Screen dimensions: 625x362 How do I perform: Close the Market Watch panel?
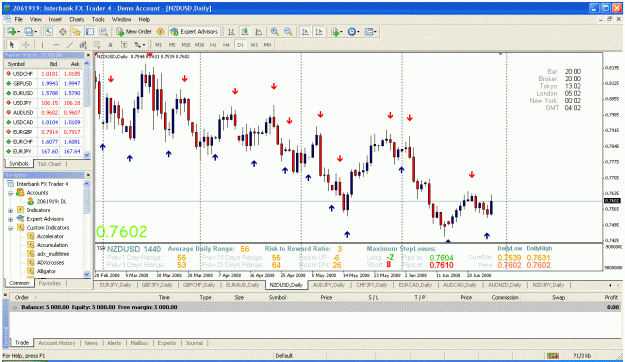(88, 55)
